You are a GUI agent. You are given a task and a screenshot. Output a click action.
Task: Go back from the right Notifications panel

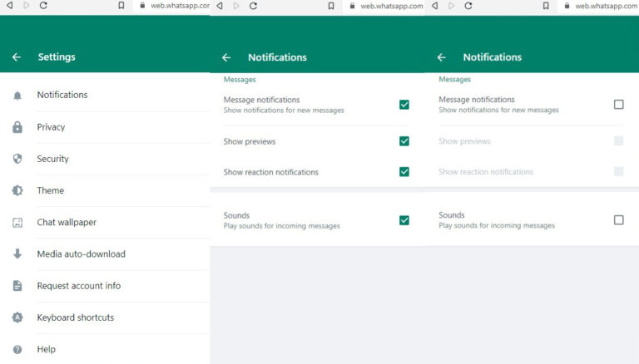pyautogui.click(x=441, y=57)
